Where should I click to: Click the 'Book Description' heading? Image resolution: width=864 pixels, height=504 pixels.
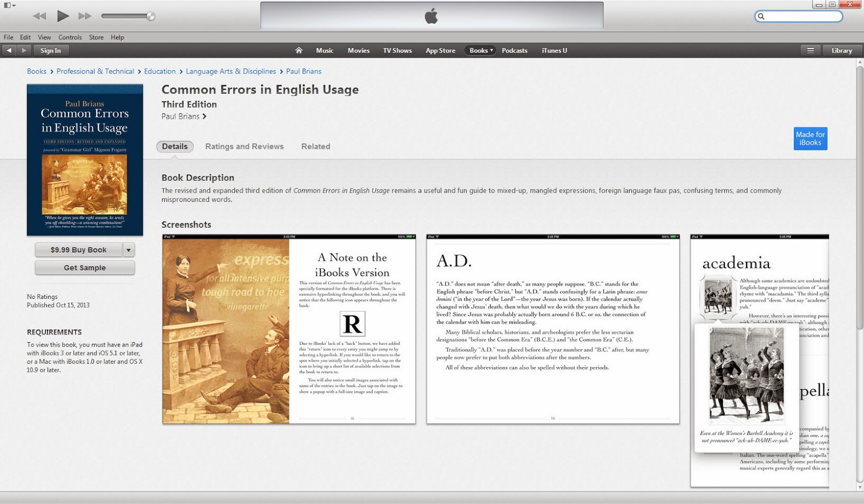tap(198, 178)
